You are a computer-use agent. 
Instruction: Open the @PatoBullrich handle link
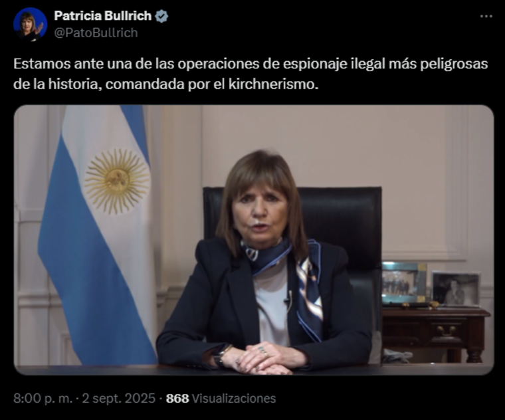pyautogui.click(x=96, y=33)
